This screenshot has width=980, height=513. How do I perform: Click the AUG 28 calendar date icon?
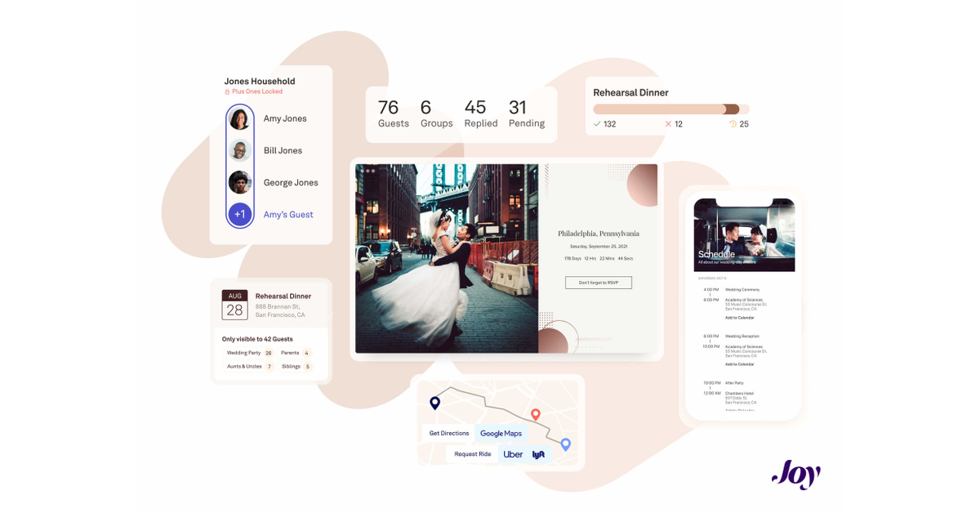point(234,304)
